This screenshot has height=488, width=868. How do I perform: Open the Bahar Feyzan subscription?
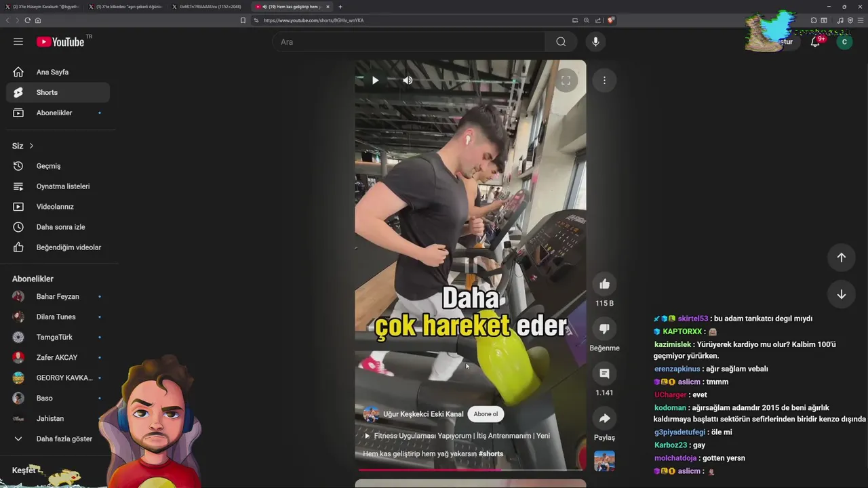coord(58,296)
